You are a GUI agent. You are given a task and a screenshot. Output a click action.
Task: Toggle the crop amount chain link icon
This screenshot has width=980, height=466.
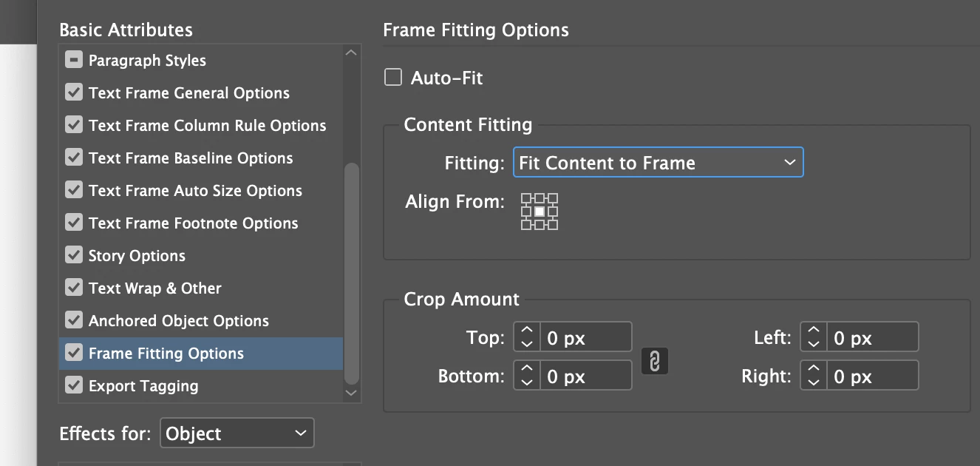tap(655, 361)
